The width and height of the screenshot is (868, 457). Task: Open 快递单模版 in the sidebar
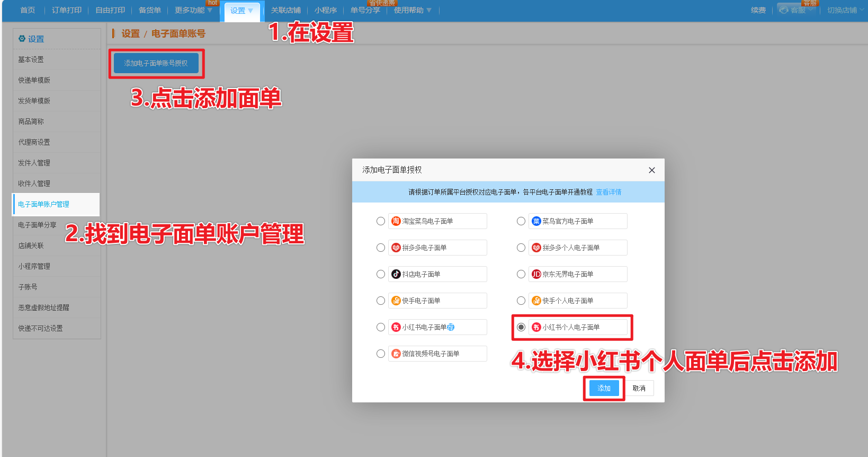coord(34,80)
